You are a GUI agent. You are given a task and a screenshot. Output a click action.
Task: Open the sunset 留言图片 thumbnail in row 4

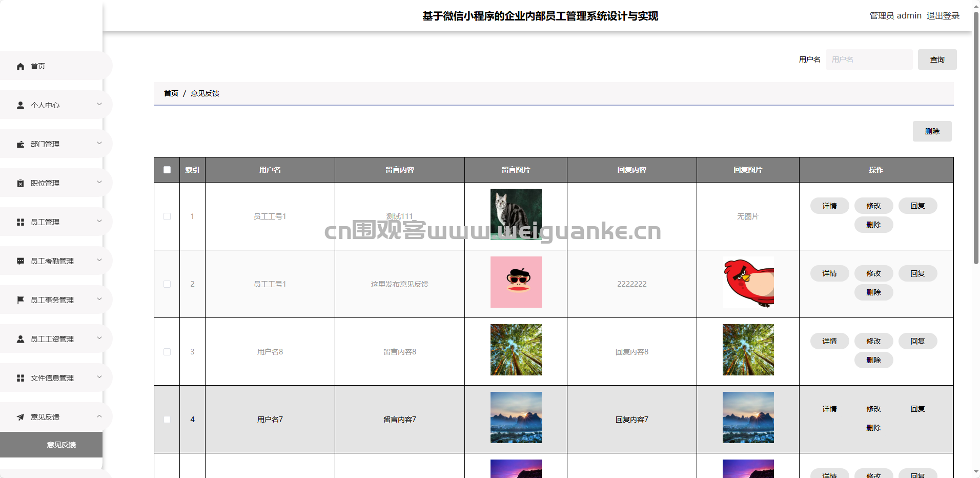click(516, 417)
